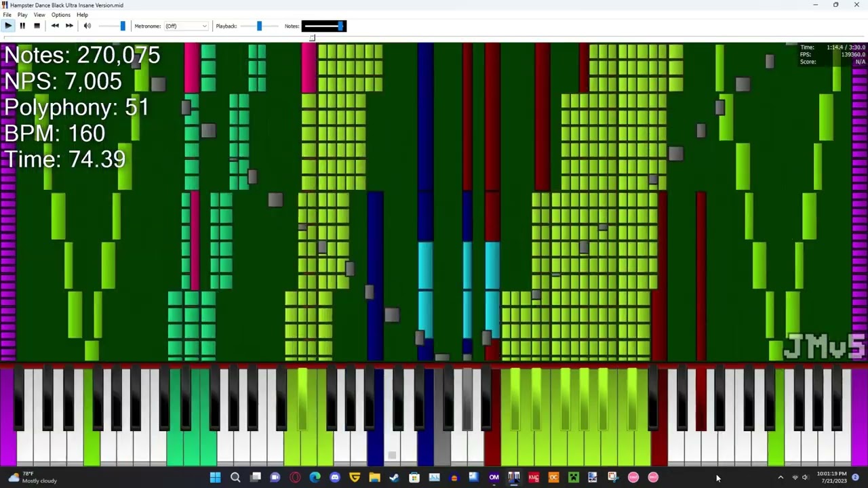This screenshot has width=868, height=488.
Task: Click the Notes: label
Action: coord(292,26)
